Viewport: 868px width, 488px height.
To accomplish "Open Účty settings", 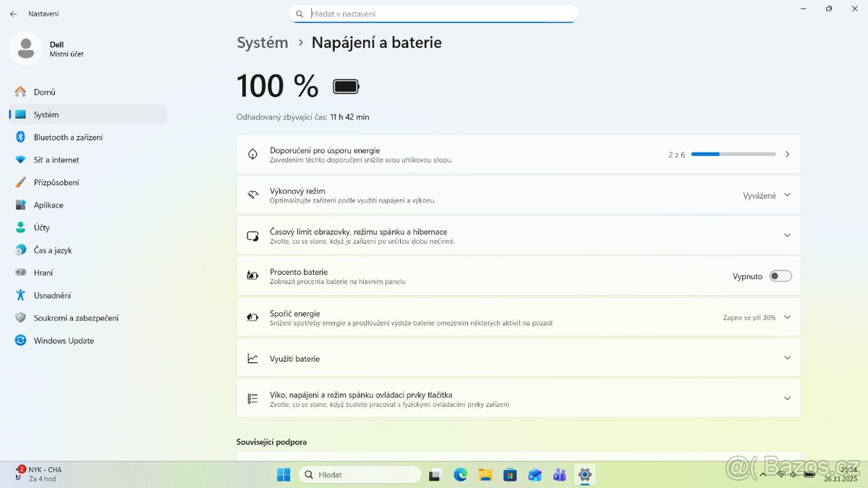I will [43, 227].
